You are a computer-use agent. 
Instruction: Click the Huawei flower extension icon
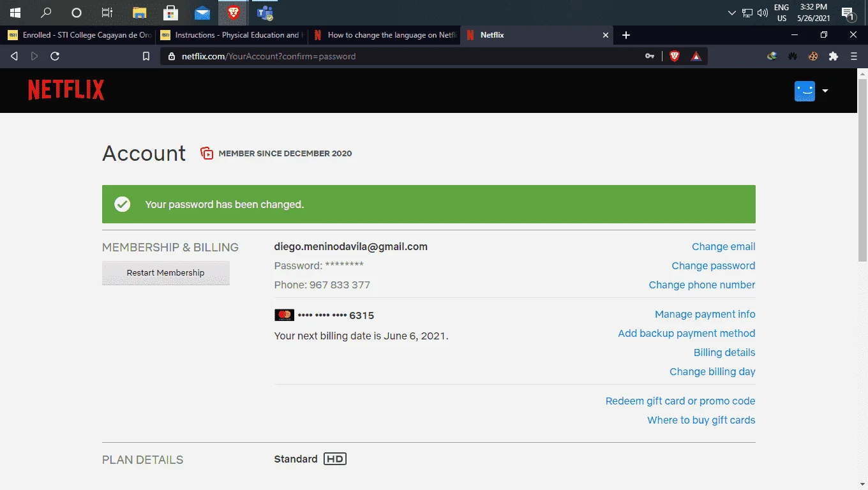[x=793, y=56]
